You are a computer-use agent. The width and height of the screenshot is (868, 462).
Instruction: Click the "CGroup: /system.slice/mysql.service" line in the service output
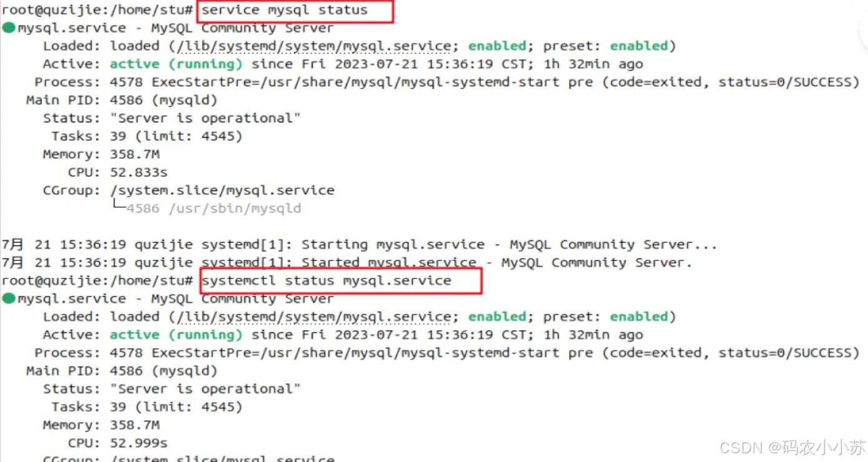189,190
